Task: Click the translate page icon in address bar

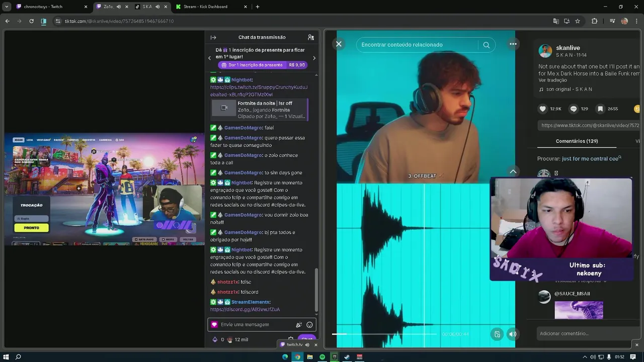Action: point(556,21)
